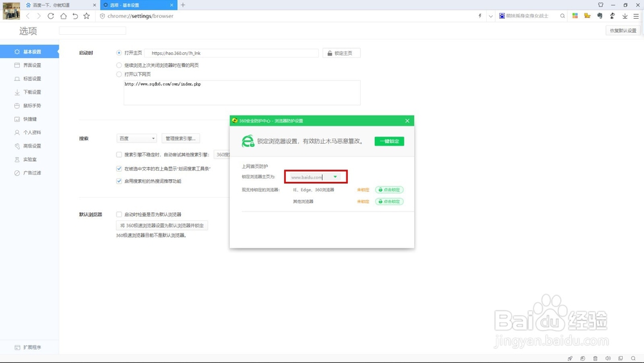This screenshot has height=363, width=644.
Task: Open the downloads arrow icon
Action: pos(625,16)
